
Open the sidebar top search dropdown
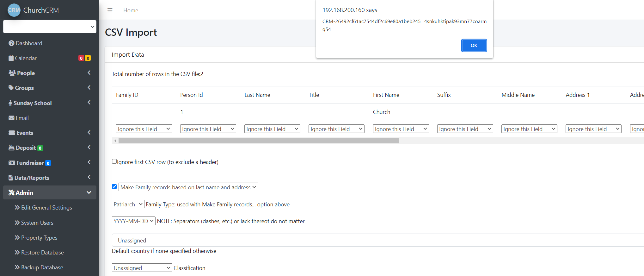point(50,27)
